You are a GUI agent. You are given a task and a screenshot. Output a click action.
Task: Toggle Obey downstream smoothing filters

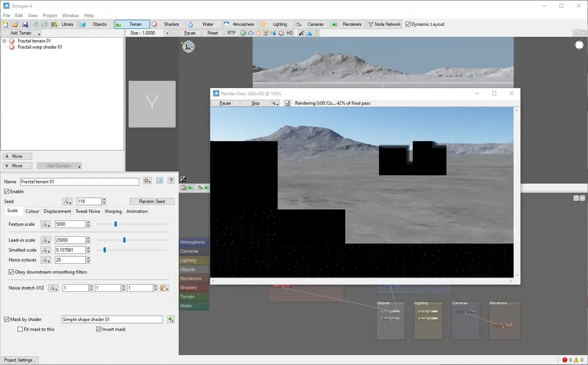(11, 272)
